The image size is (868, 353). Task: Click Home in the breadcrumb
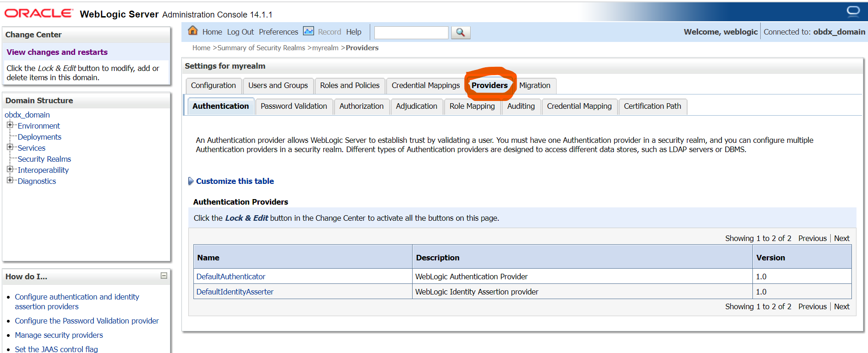(201, 48)
